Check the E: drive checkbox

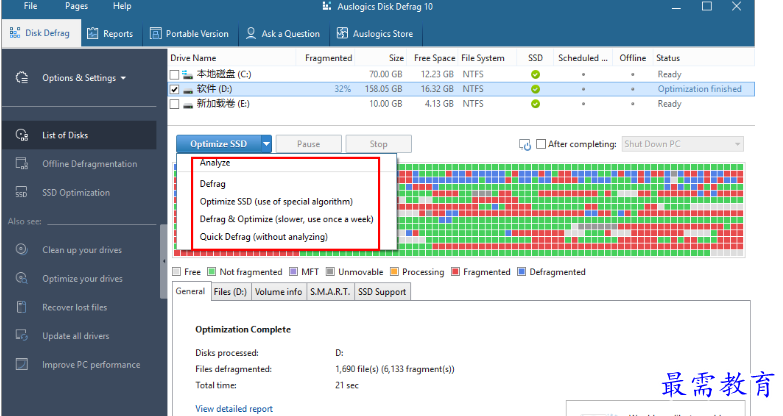174,104
